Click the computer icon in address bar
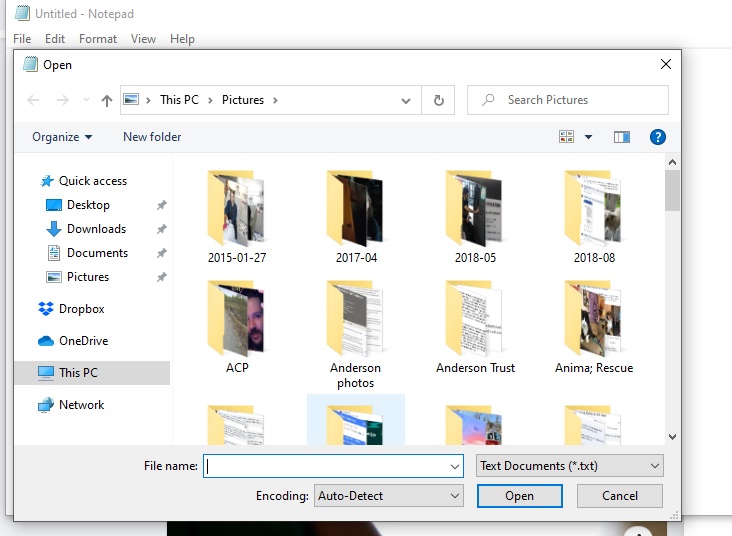 131,99
